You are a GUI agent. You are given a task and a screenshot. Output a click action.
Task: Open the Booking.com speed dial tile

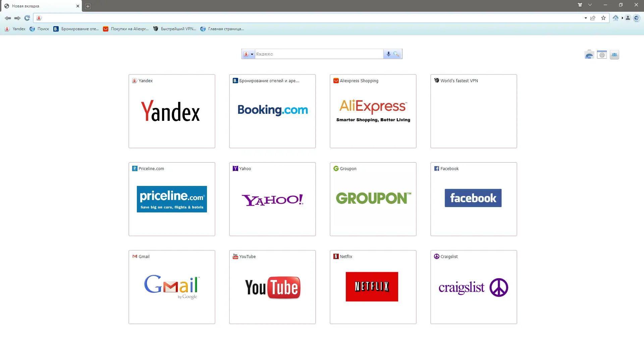(x=272, y=111)
